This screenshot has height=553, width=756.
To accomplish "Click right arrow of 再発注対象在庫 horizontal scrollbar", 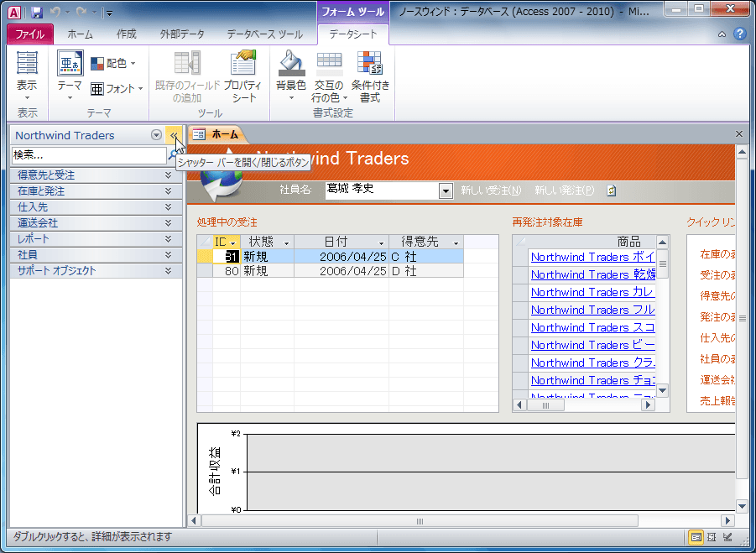I will [648, 405].
